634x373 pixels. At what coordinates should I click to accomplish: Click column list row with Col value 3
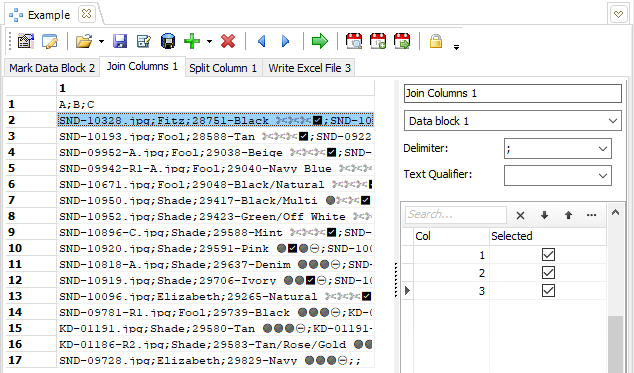(504, 290)
